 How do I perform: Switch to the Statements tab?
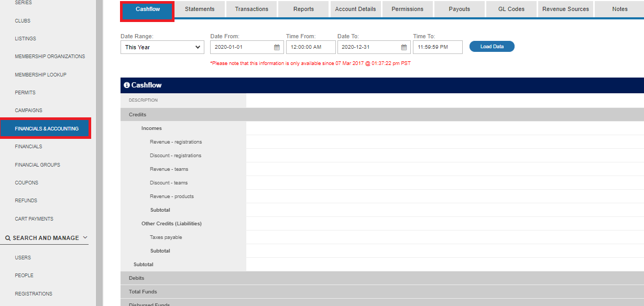coord(200,9)
